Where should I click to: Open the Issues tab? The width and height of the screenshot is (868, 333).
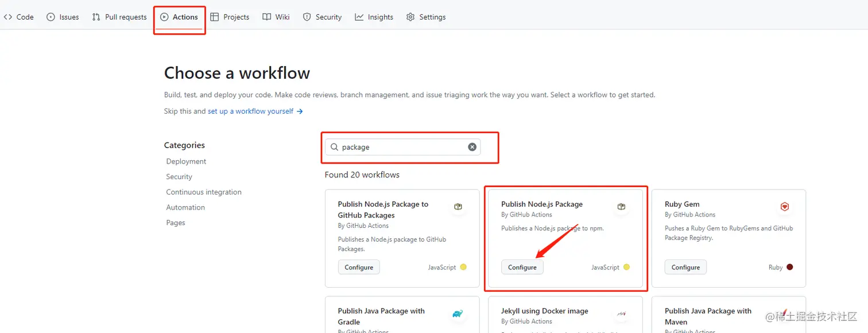pyautogui.click(x=63, y=17)
